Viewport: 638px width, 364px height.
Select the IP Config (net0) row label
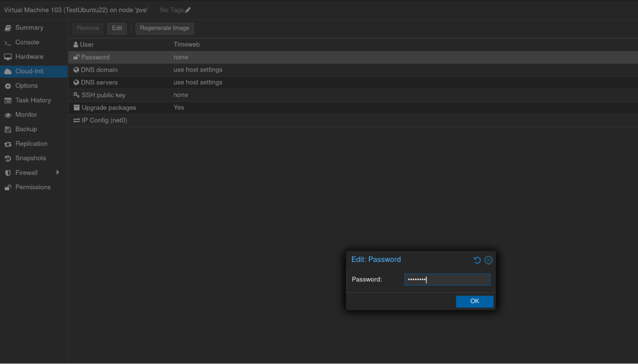click(x=104, y=120)
